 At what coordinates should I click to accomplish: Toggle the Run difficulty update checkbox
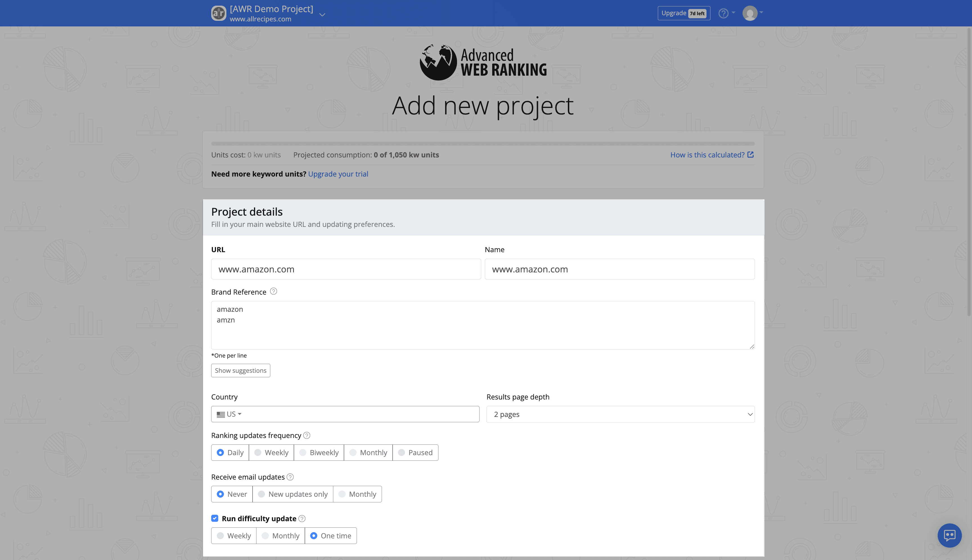215,518
